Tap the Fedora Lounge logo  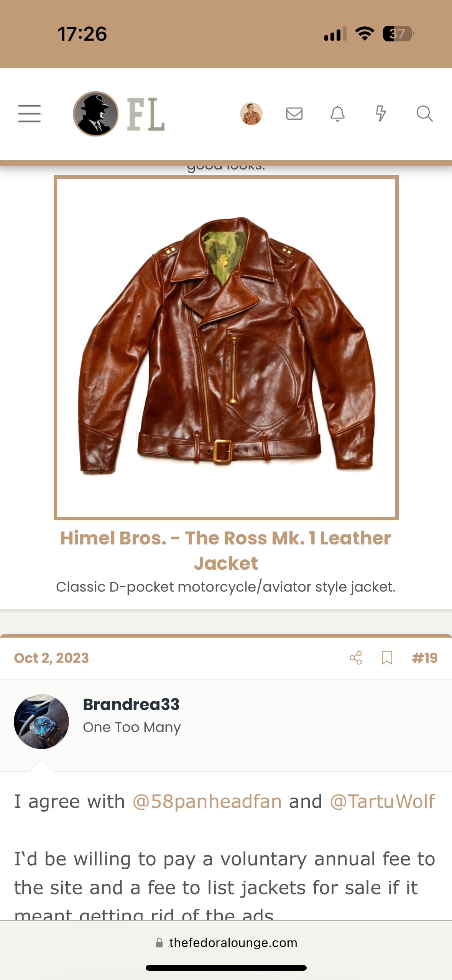[x=119, y=114]
